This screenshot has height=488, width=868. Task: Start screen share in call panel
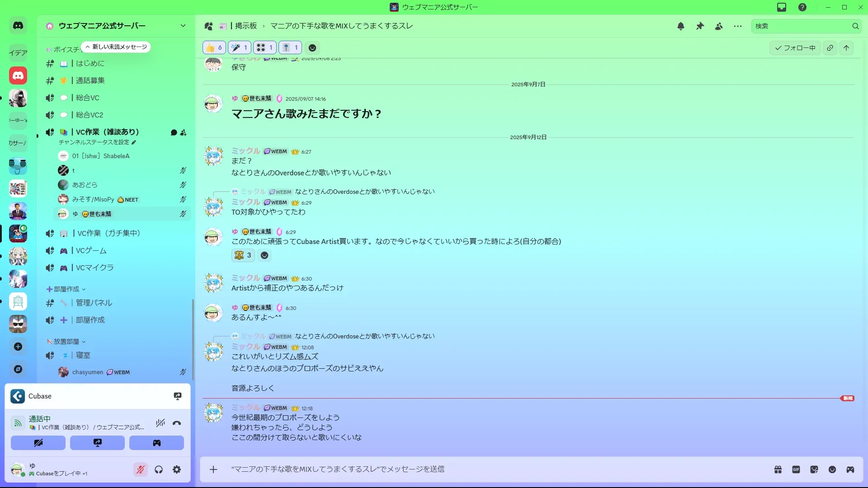pos(97,443)
